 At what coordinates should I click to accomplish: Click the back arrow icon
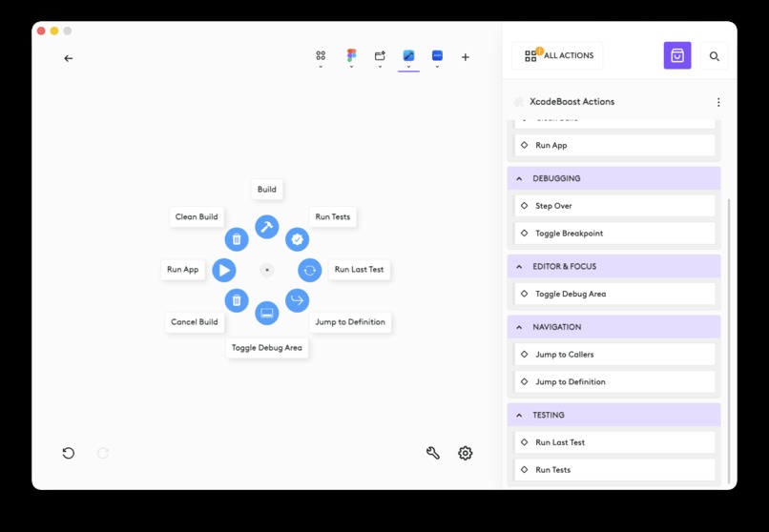point(68,58)
